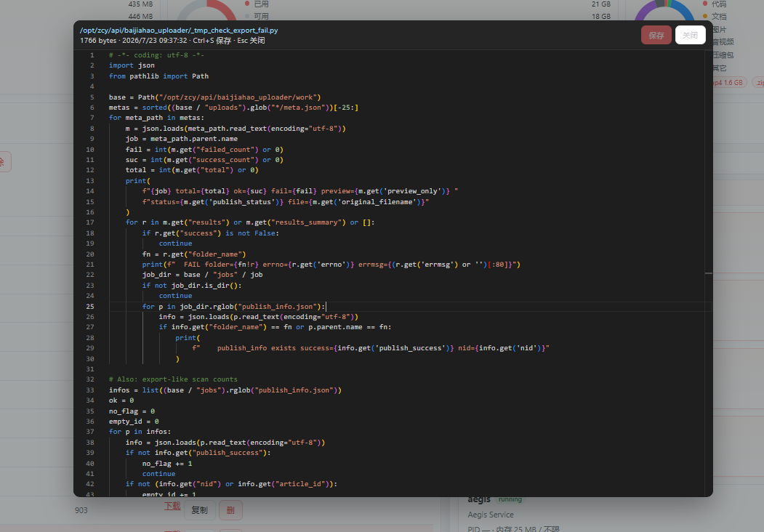The height and width of the screenshot is (532, 764).
Task: Click the editor's vertical scrollbar thumb
Action: [x=709, y=273]
